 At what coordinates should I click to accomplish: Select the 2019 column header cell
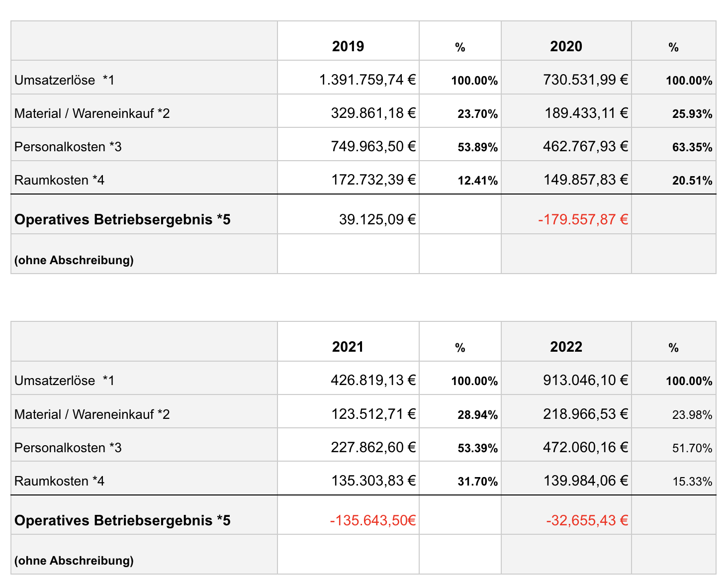point(348,41)
